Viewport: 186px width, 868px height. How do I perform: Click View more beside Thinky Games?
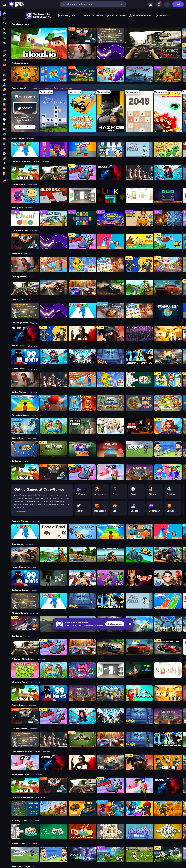tap(32, 185)
